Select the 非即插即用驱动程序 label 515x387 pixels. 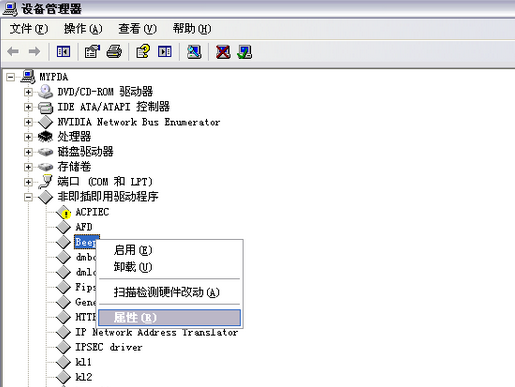(x=108, y=197)
